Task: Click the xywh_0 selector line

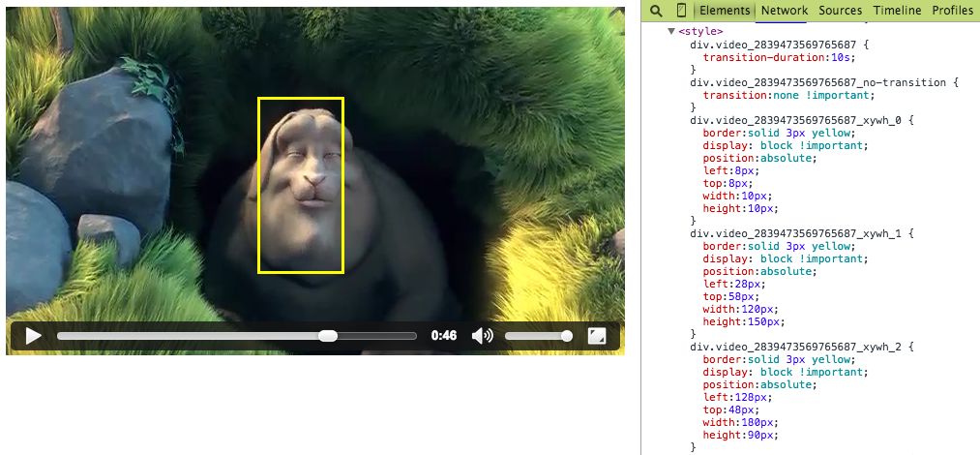Action: [802, 120]
